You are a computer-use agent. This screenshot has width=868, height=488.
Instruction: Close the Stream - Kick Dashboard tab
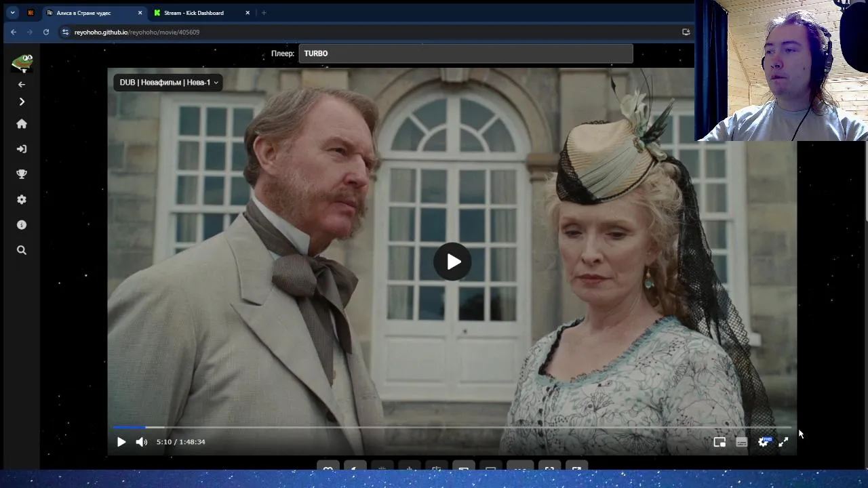tap(248, 13)
